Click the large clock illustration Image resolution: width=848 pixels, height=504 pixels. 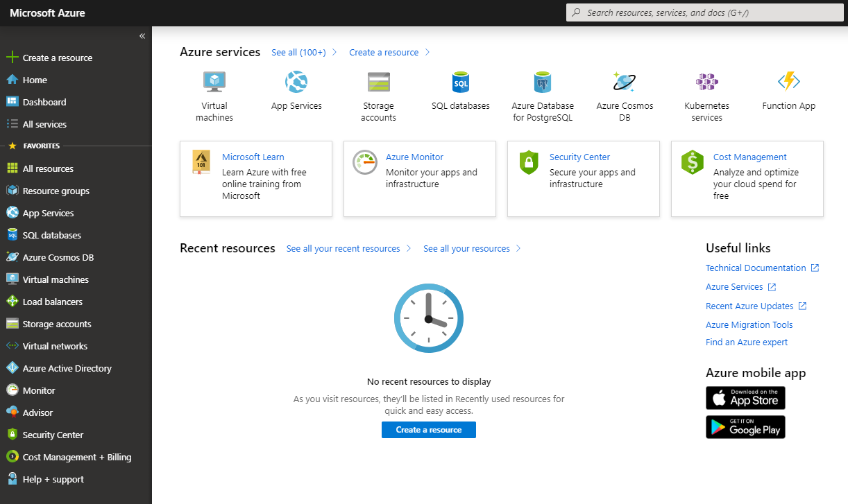pyautogui.click(x=429, y=318)
